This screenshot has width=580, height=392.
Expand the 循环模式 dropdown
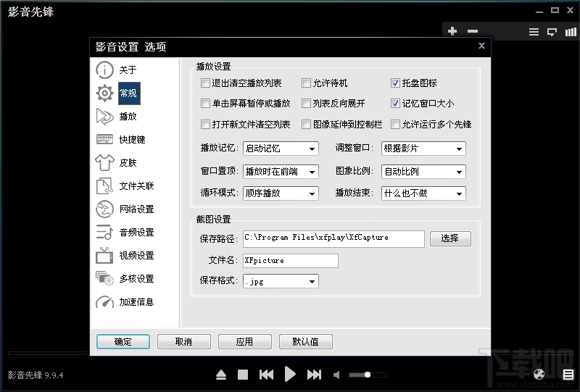(281, 193)
